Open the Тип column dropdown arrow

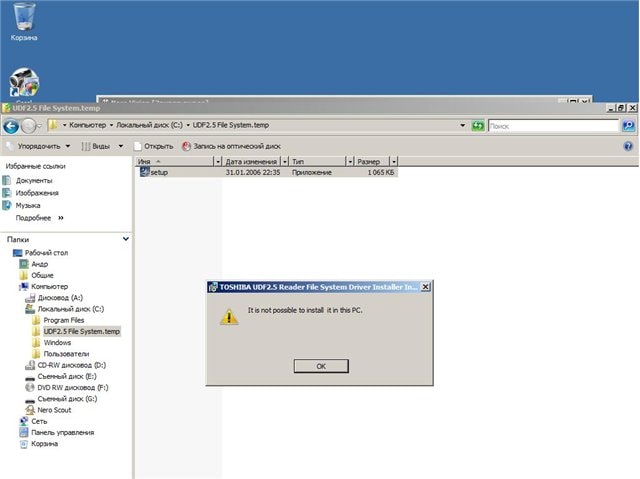(350, 162)
